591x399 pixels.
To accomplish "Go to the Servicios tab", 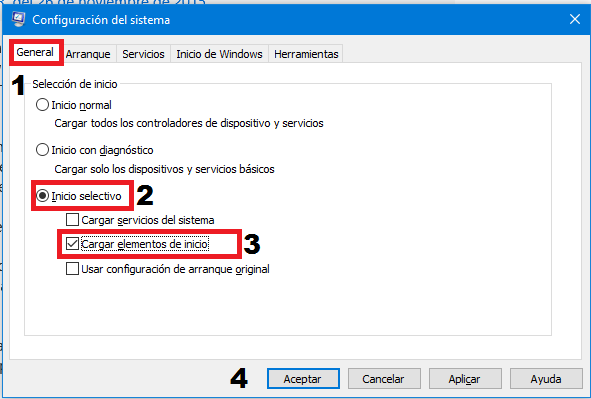I will tap(143, 54).
